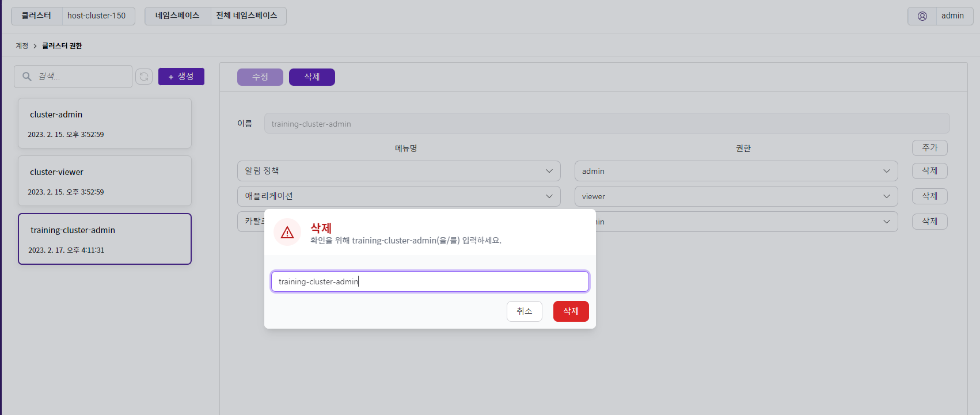The height and width of the screenshot is (415, 980).
Task: Click the 추가 add row button
Action: pos(930,148)
